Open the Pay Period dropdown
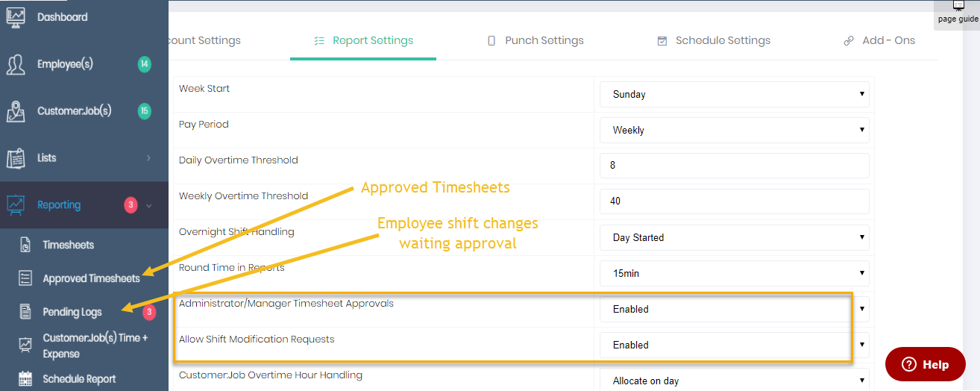980x391 pixels. click(x=735, y=131)
